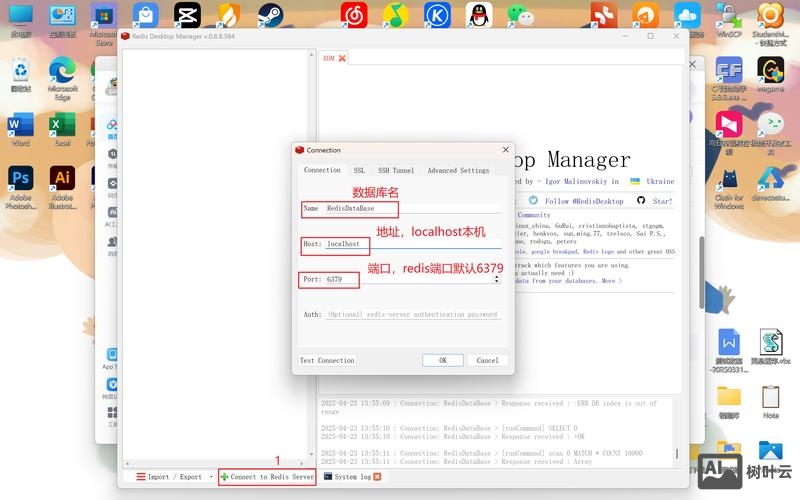Launch Word from the desktop
The width and height of the screenshot is (800, 500).
pyautogui.click(x=20, y=129)
